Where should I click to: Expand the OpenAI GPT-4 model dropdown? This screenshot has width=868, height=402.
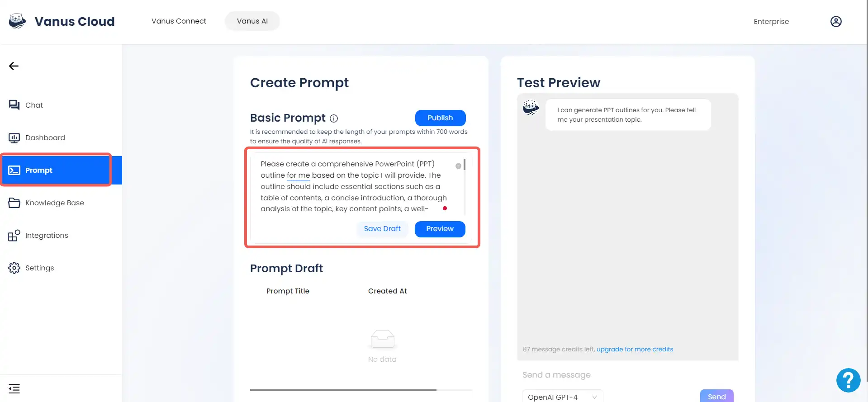[x=562, y=397]
